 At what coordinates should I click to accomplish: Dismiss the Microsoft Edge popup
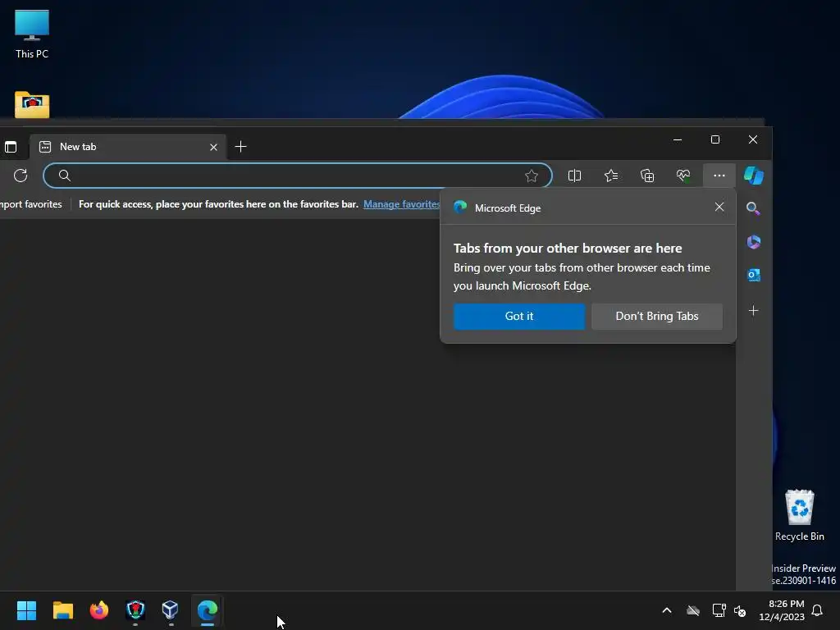click(719, 208)
